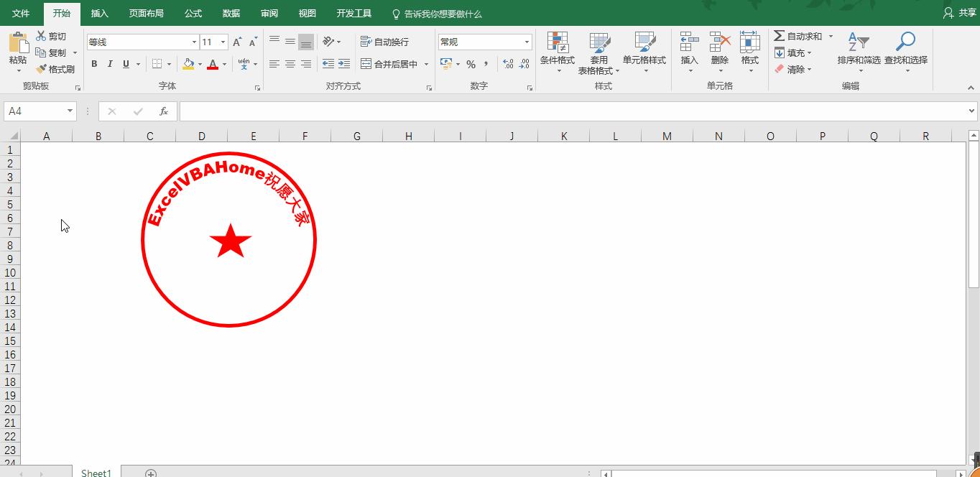Click the 插入 function fx button
This screenshot has height=477, width=980.
[163, 111]
